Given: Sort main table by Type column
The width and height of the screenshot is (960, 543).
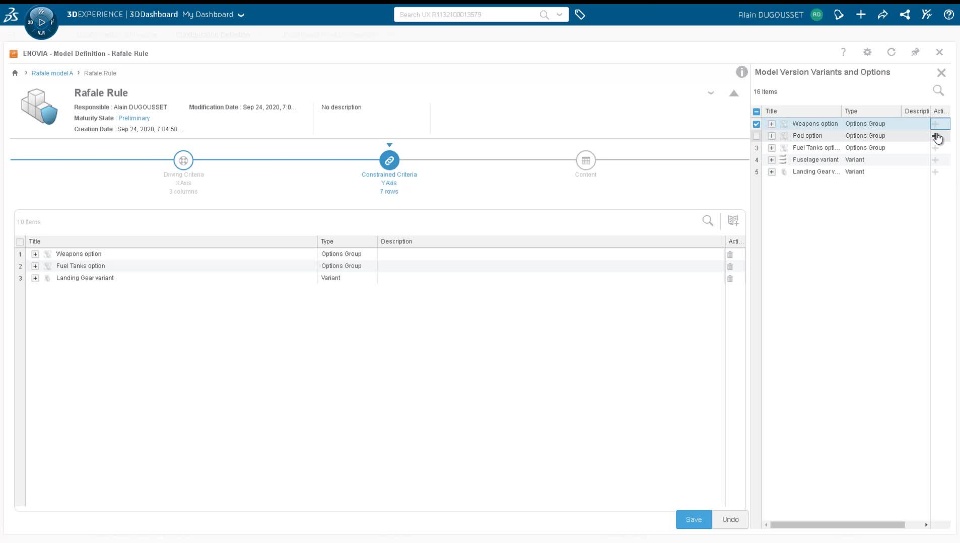Looking at the screenshot, I should pos(347,242).
